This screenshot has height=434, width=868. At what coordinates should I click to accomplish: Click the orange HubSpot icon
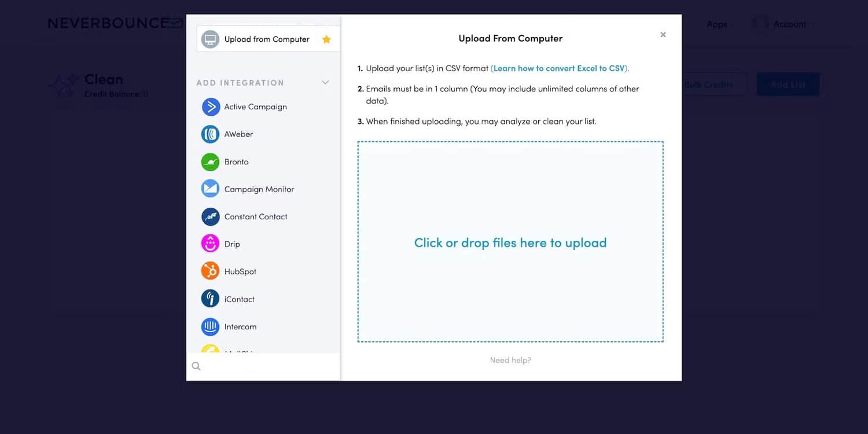point(210,271)
